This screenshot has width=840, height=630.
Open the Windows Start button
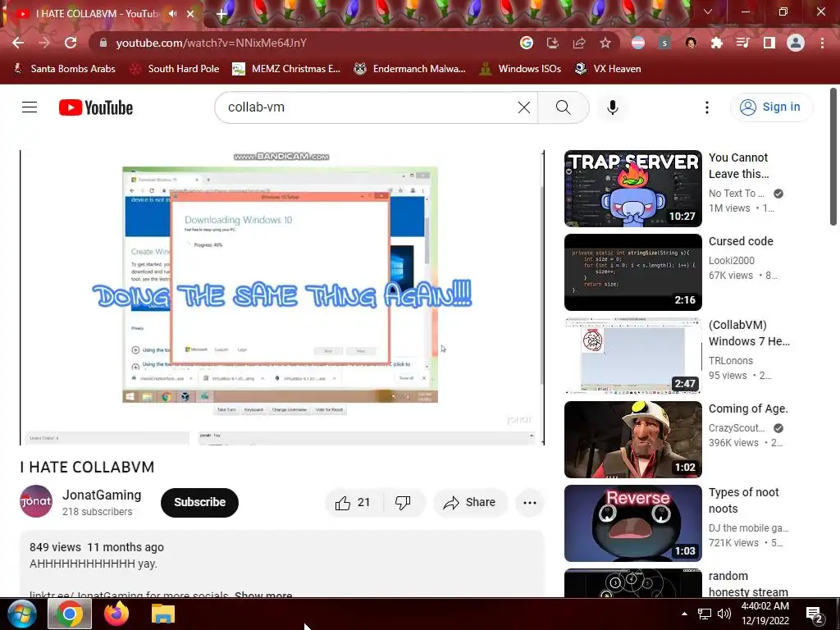coord(21,614)
